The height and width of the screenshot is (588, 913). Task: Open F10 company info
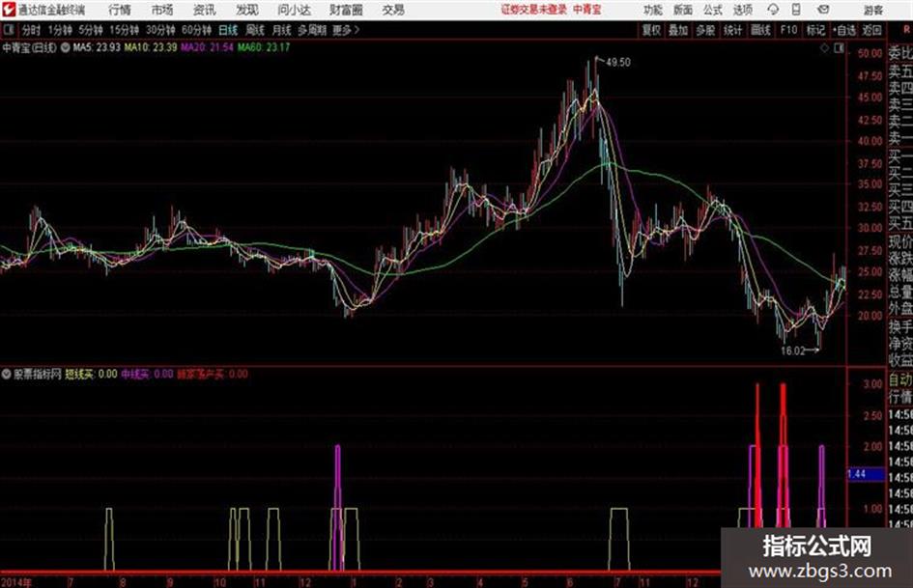[x=788, y=30]
